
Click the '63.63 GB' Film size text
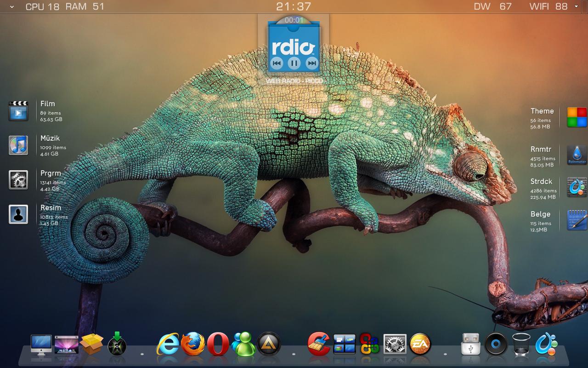[51, 120]
